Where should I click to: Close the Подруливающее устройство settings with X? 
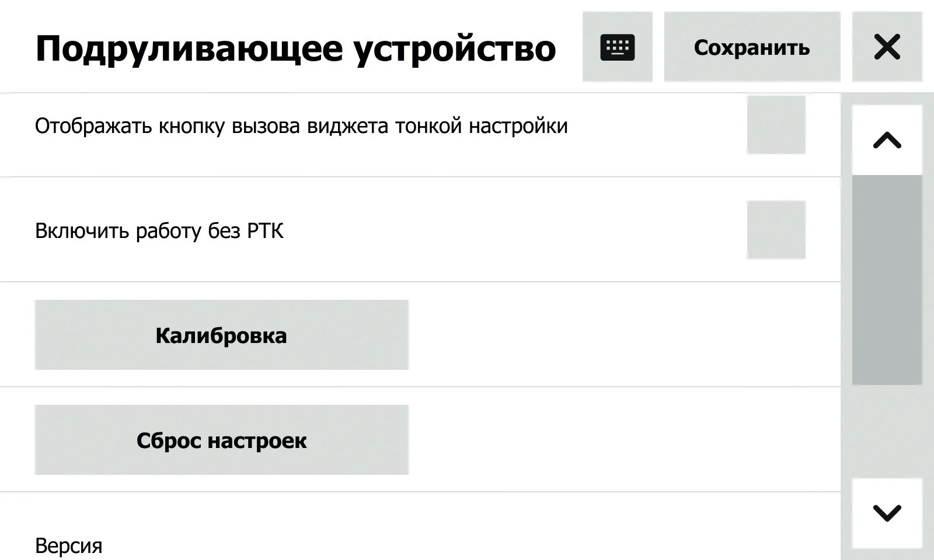coord(887,47)
